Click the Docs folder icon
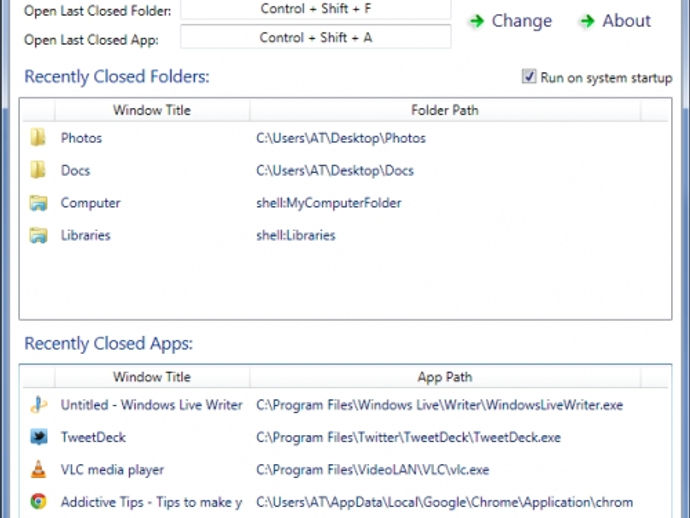The height and width of the screenshot is (518, 690). pos(38,170)
